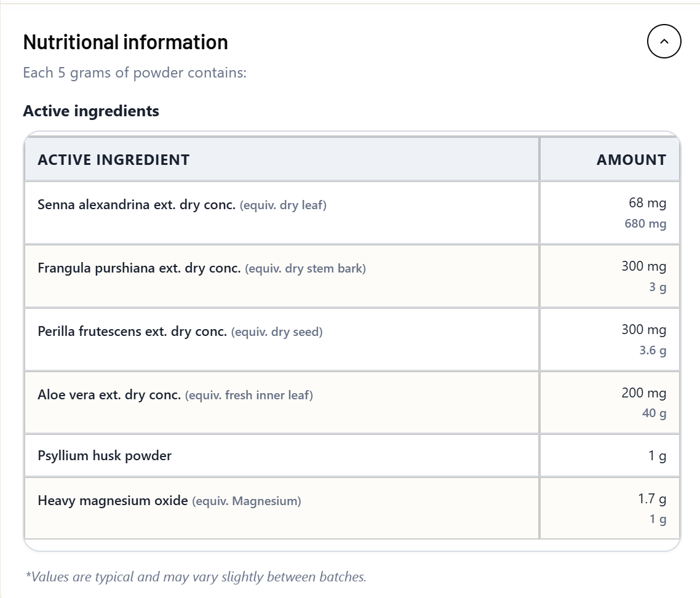
Task: Select the Active Ingredient column header
Action: click(x=113, y=159)
